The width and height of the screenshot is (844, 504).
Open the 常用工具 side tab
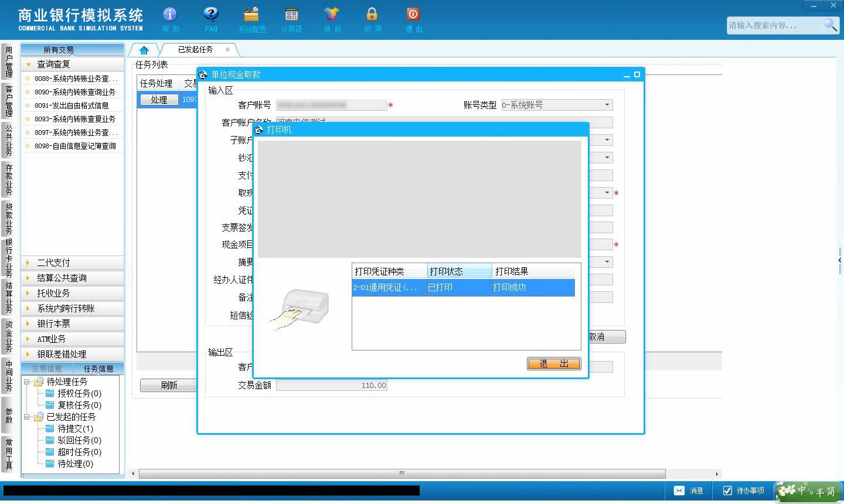pos(9,454)
